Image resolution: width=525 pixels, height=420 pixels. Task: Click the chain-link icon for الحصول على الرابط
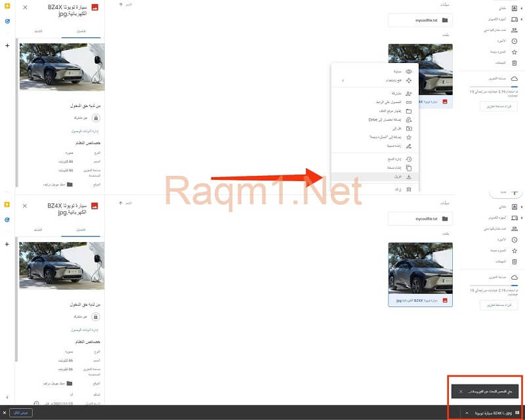coord(409,102)
